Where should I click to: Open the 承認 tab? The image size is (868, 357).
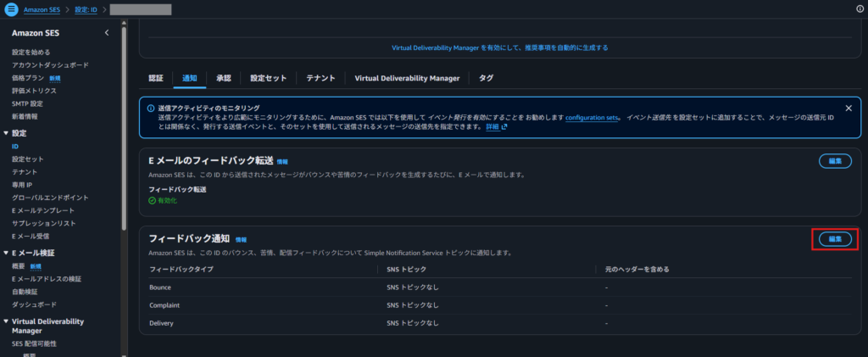click(x=224, y=78)
